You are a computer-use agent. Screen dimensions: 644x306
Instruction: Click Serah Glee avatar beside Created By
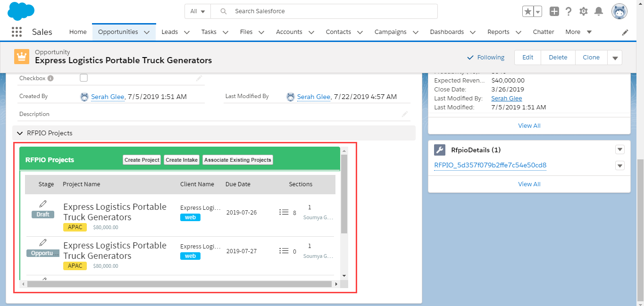(x=84, y=97)
